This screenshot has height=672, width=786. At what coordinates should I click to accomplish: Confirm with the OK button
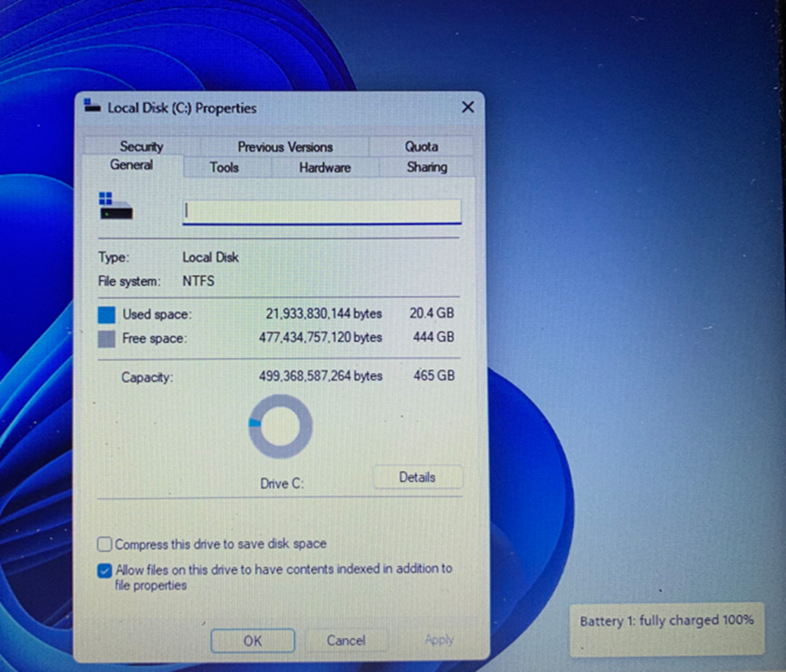[x=252, y=640]
